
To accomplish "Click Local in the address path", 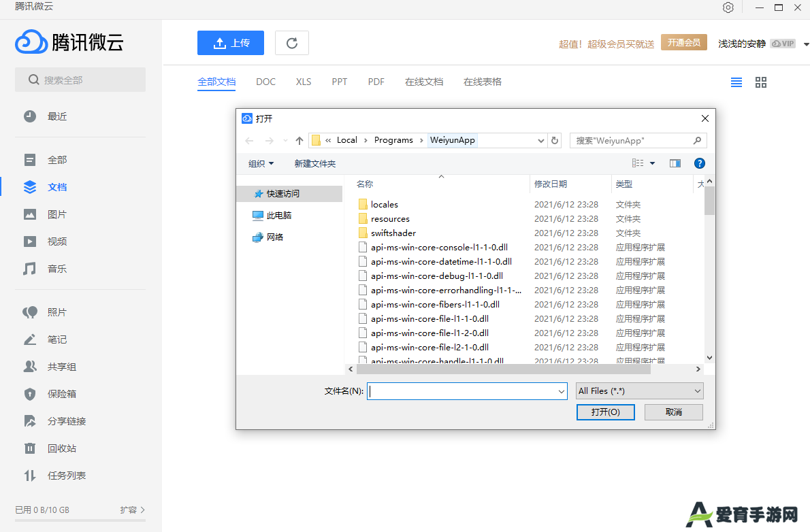I will [x=346, y=140].
